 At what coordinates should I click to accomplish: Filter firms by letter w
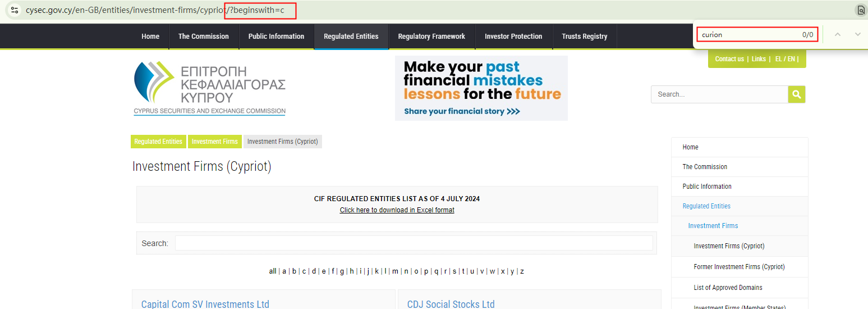492,271
